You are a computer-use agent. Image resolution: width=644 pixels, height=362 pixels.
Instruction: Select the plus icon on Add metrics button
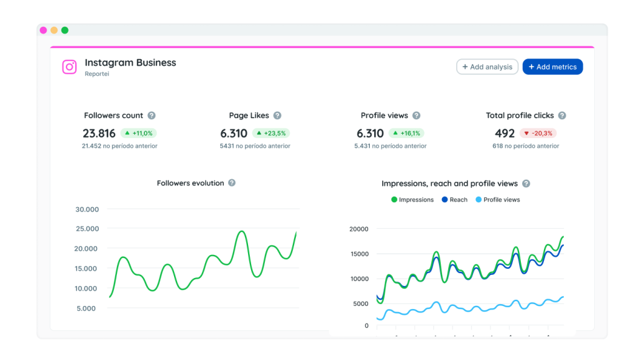coord(531,67)
